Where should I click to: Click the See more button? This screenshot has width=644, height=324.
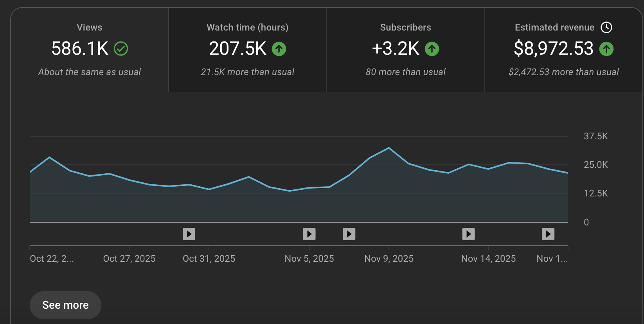tap(65, 305)
